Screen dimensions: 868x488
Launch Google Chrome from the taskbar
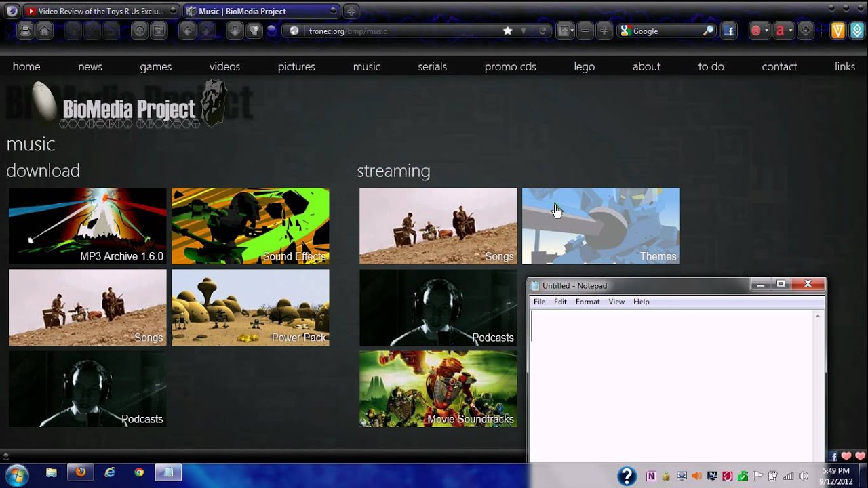139,472
